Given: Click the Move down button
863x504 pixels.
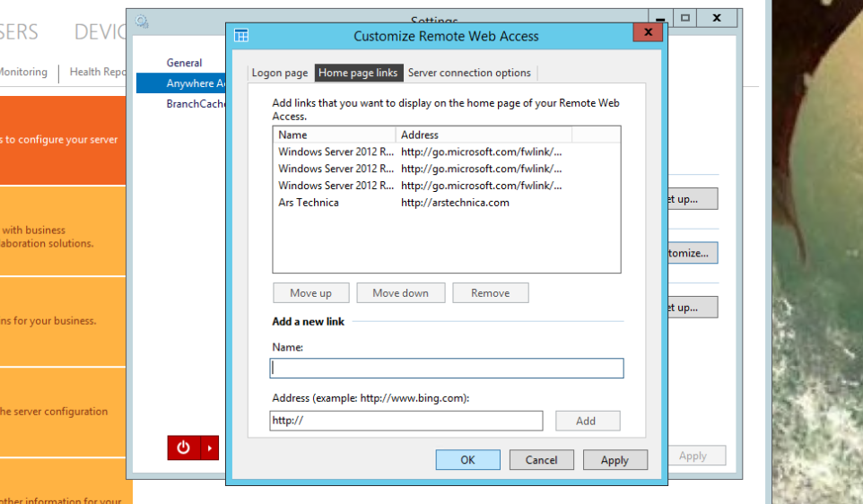Looking at the screenshot, I should 401,292.
